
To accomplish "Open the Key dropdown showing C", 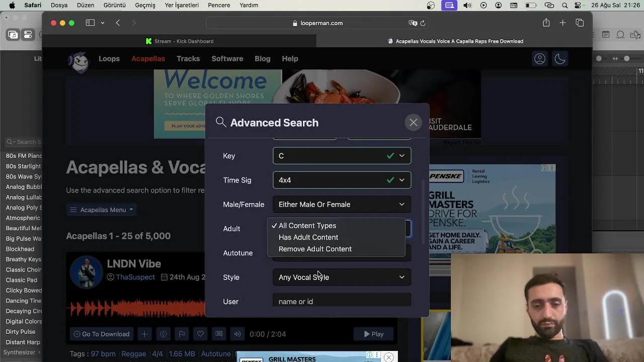I will (342, 156).
